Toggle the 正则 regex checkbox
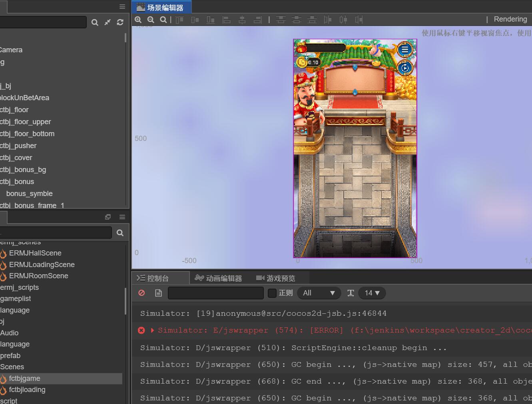The image size is (532, 404). [x=272, y=293]
